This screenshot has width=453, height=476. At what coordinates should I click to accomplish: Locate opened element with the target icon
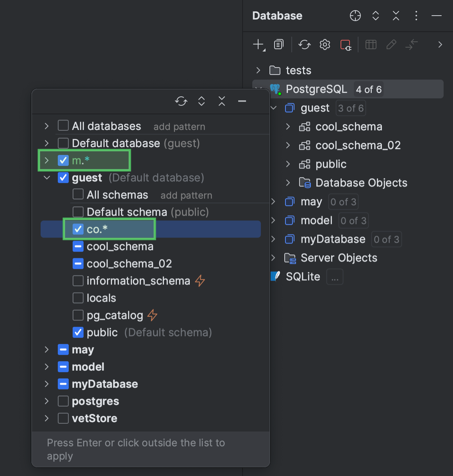click(355, 16)
